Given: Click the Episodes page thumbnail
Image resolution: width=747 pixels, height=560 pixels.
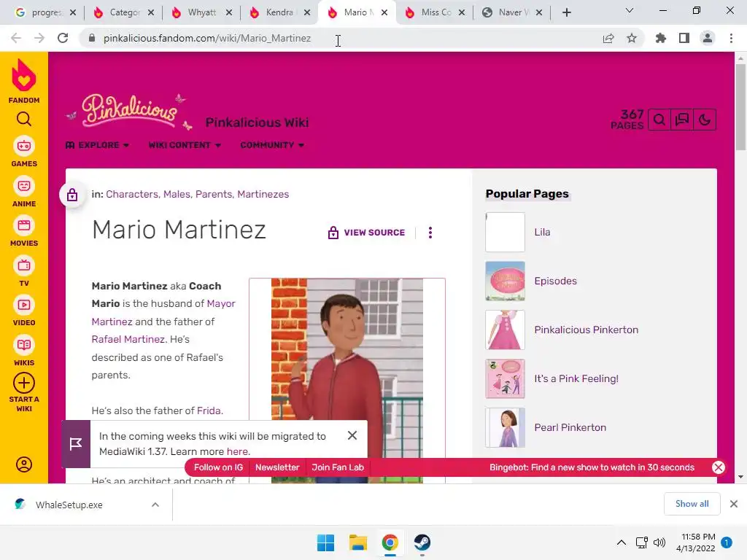Looking at the screenshot, I should click(505, 281).
